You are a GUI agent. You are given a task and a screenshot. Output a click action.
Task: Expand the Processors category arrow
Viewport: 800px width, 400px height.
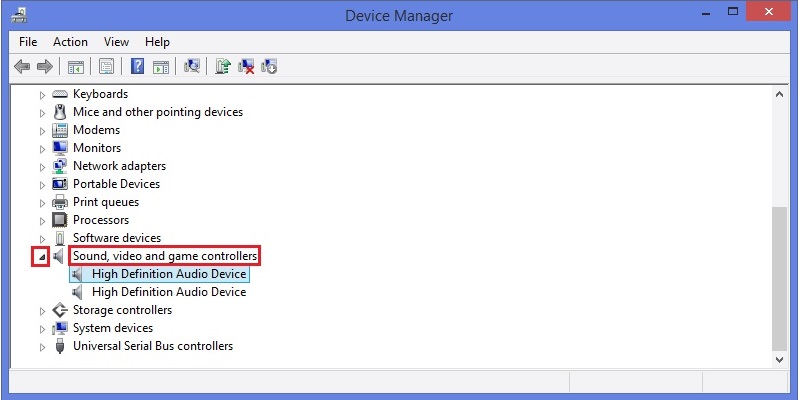[x=42, y=221]
